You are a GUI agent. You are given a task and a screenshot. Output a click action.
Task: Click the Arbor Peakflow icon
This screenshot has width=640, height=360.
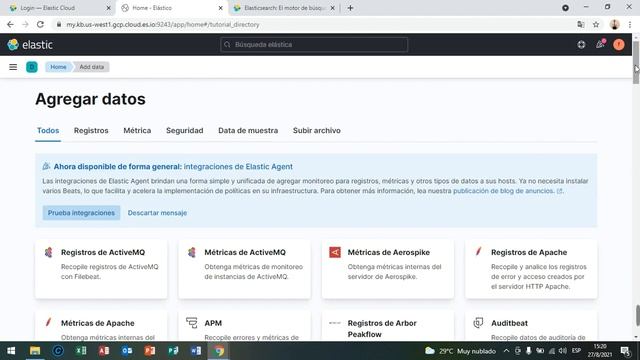pos(335,323)
